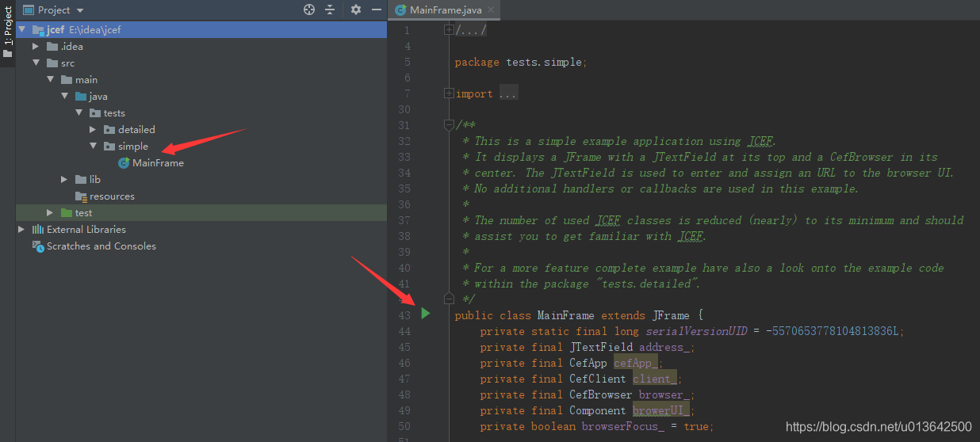Image resolution: width=980 pixels, height=442 pixels.
Task: Click the end-of-comment fold marker at line 42
Action: [449, 299]
